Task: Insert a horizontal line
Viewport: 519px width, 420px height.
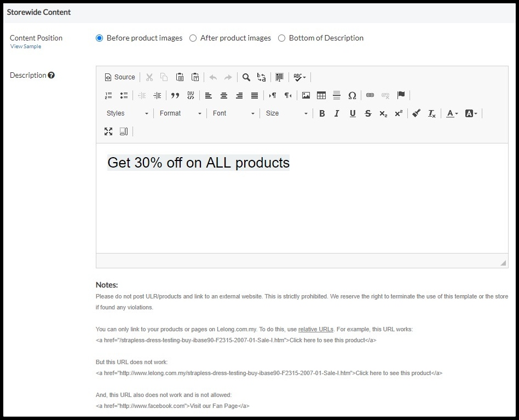Action: click(x=337, y=95)
